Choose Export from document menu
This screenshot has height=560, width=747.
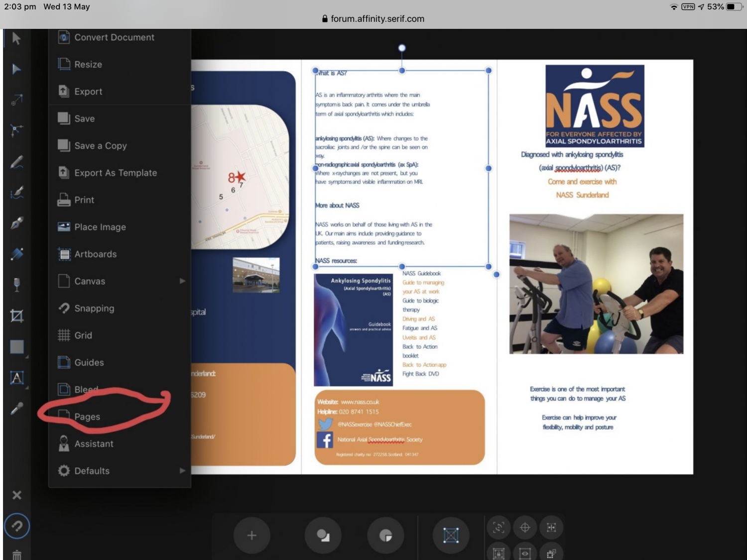coord(120,92)
